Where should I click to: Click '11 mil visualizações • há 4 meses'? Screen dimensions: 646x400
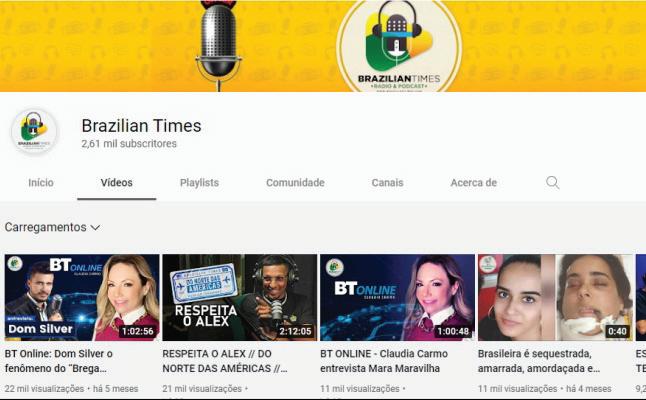(x=545, y=388)
